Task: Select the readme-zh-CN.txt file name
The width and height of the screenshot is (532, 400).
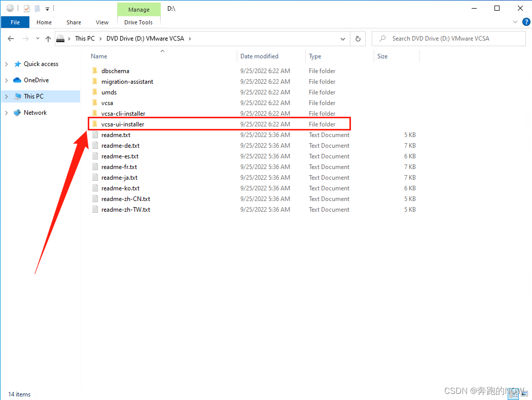Action: (126, 199)
